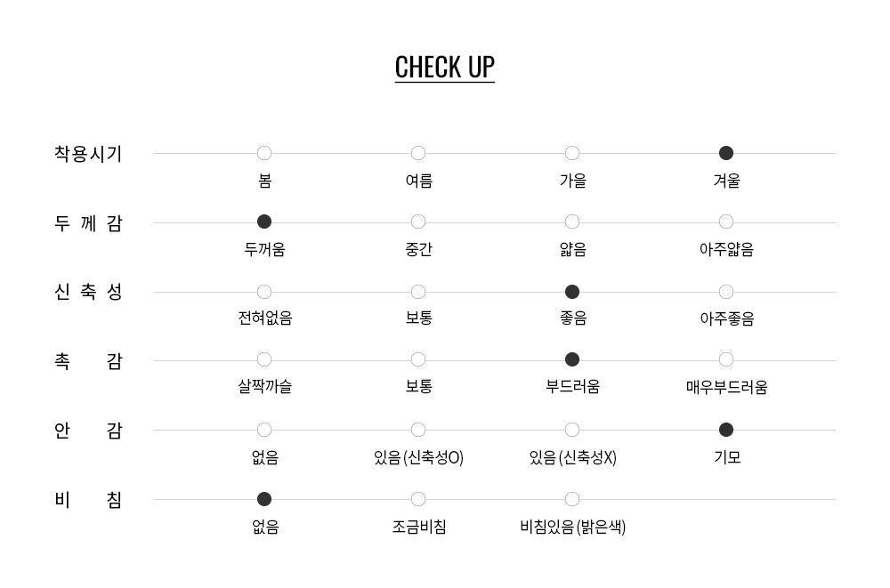The image size is (890, 588).
Task: Choose the 아주얇음 thickness circle
Action: pos(726,222)
